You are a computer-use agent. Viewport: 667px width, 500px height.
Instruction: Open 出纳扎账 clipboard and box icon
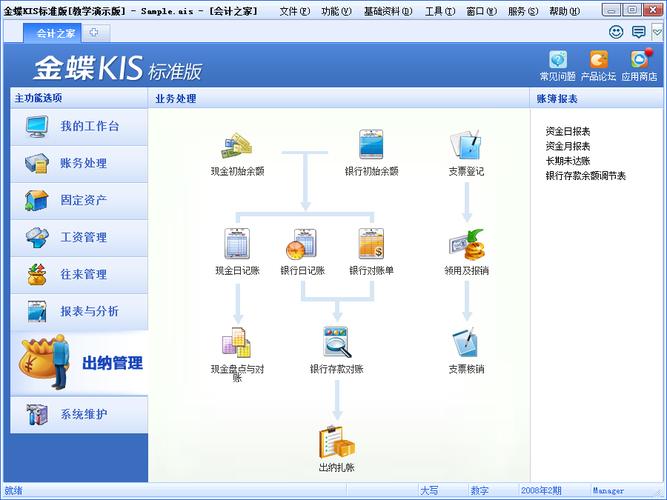click(336, 443)
